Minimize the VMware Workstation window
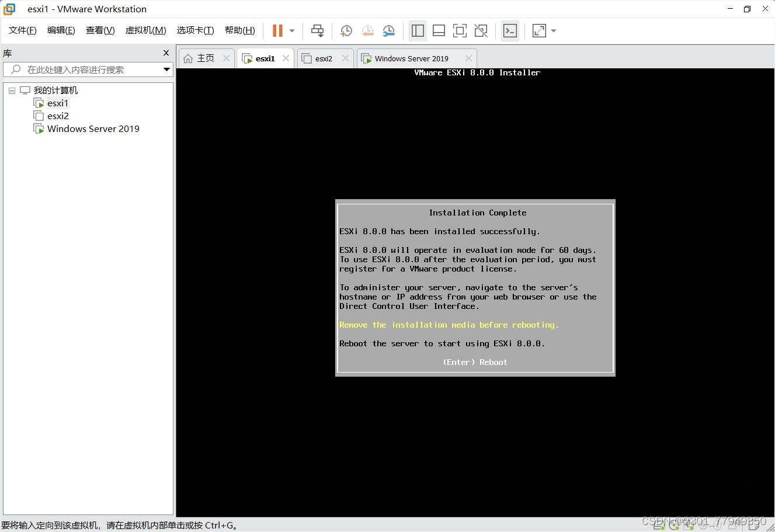Image resolution: width=775 pixels, height=532 pixels. tap(730, 9)
